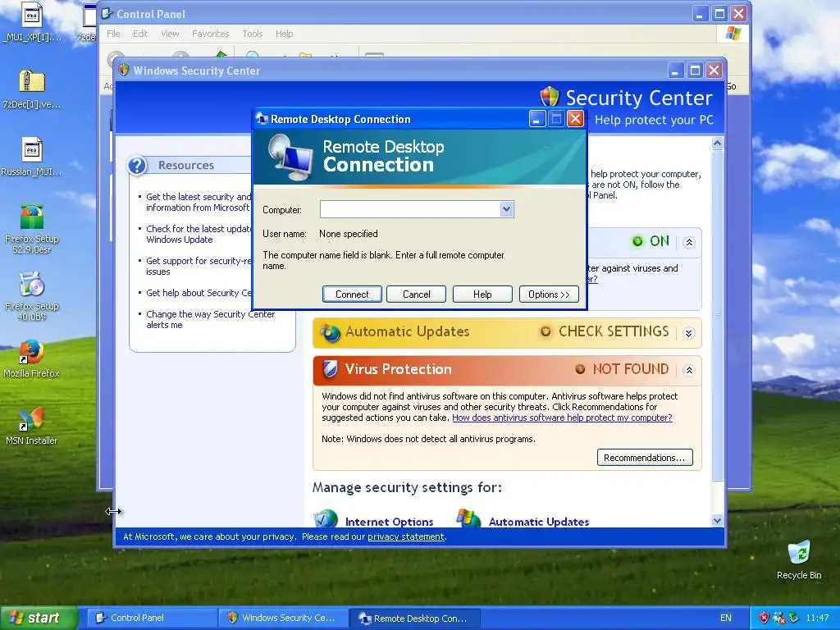Click the Remote Desktop Connection title bar icon
Screen dimensions: 840x630
click(x=262, y=118)
